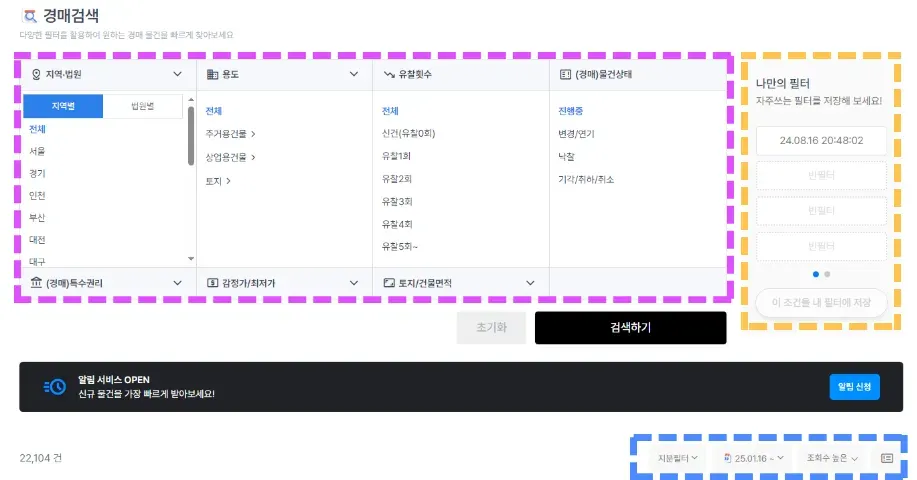Click the second empty 빈필터 slot
The width and height of the screenshot is (917, 480).
[x=821, y=211]
